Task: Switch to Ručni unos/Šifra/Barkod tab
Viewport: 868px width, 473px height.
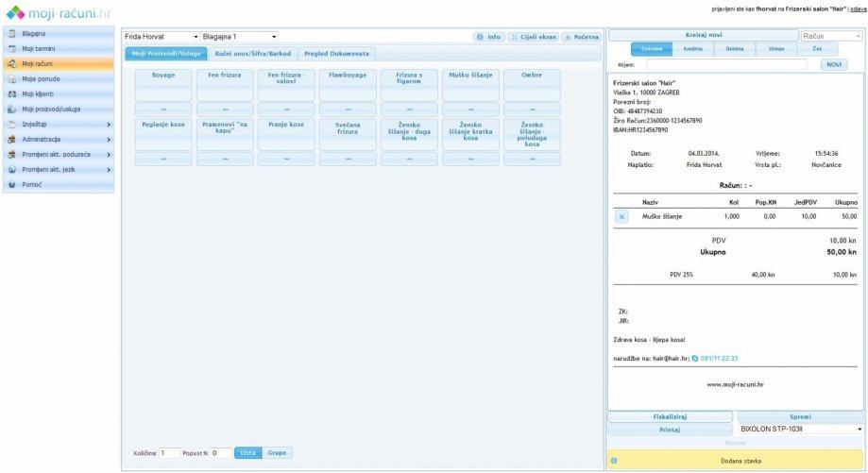Action: (x=252, y=54)
